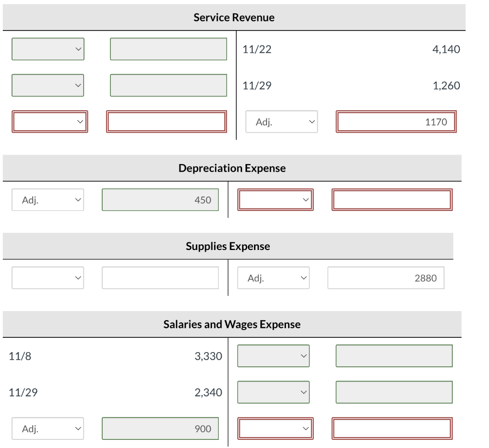Expand red-outlined credit dropdown in Depreciation Expense

pyautogui.click(x=276, y=200)
